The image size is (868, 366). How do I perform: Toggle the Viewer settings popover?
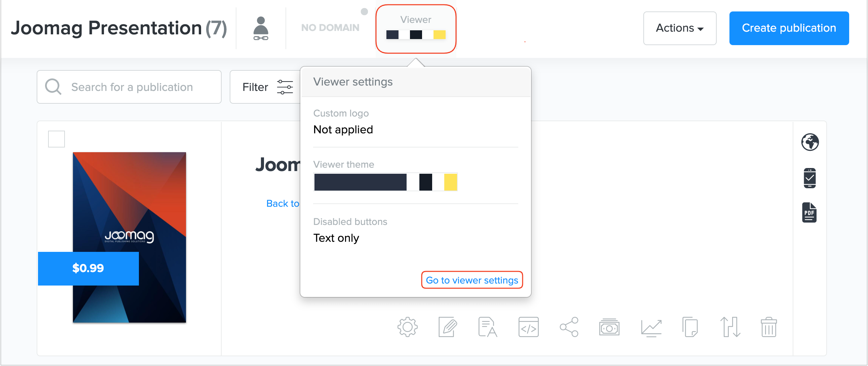point(415,28)
